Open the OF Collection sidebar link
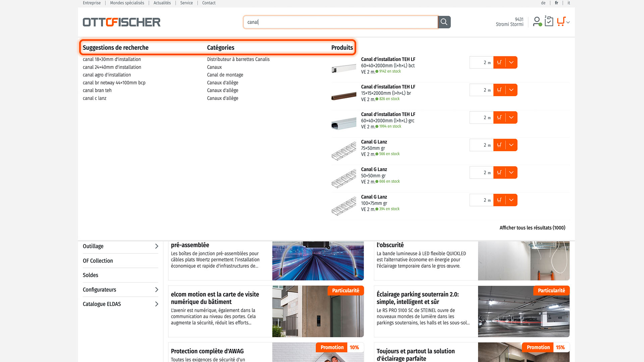This screenshot has width=644, height=362. [98, 261]
